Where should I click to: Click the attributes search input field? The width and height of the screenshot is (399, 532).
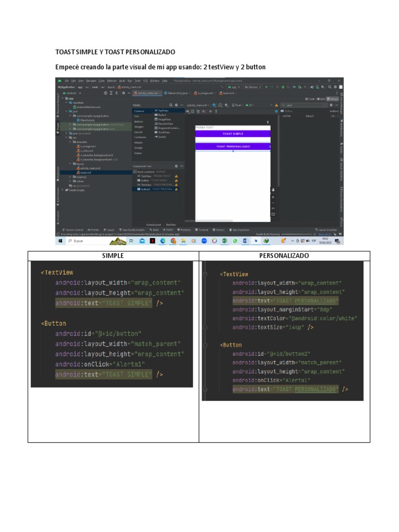304,105
